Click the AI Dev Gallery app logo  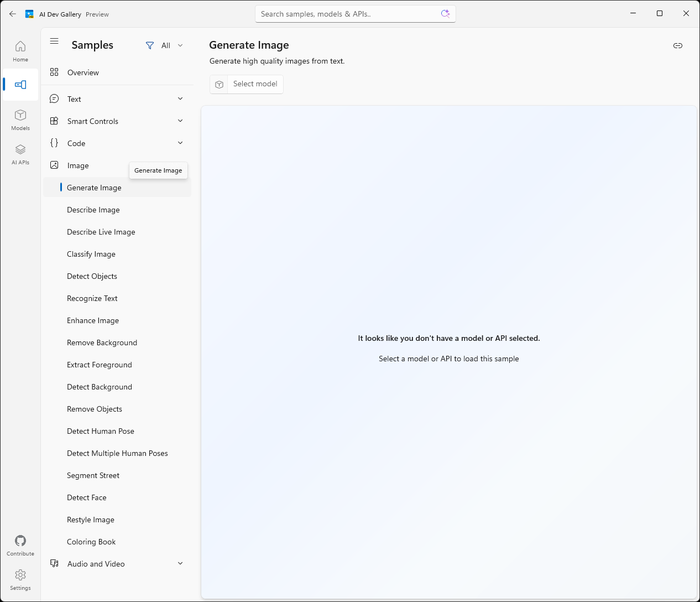pos(29,14)
